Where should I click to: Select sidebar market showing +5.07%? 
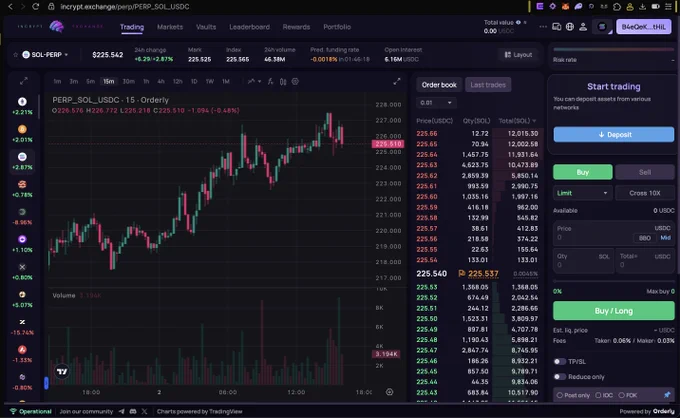click(22, 299)
